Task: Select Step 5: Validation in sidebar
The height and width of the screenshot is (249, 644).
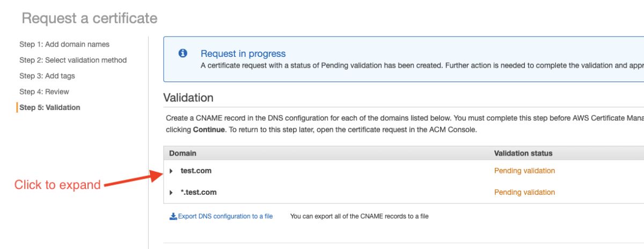Action: point(50,107)
